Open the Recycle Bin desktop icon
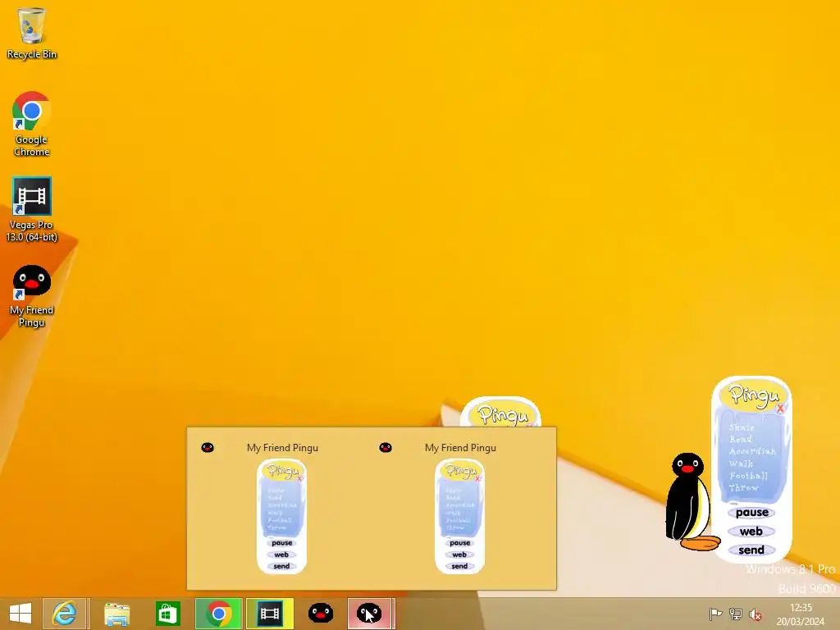Screen dimensions: 840x630 pos(32,33)
